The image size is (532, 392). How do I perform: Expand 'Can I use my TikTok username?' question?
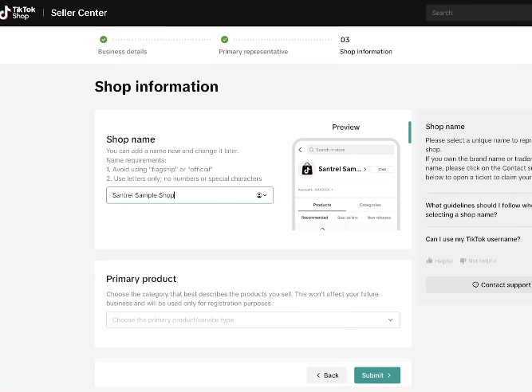pyautogui.click(x=473, y=239)
